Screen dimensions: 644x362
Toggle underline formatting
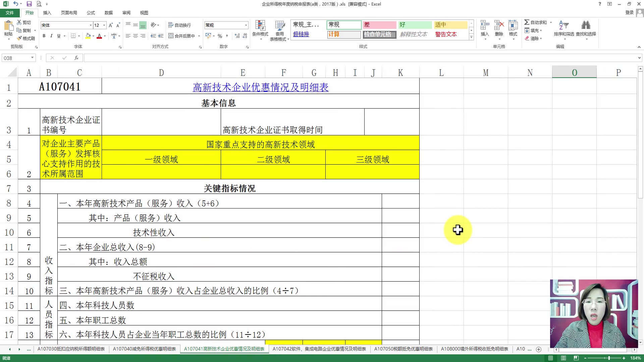(59, 36)
